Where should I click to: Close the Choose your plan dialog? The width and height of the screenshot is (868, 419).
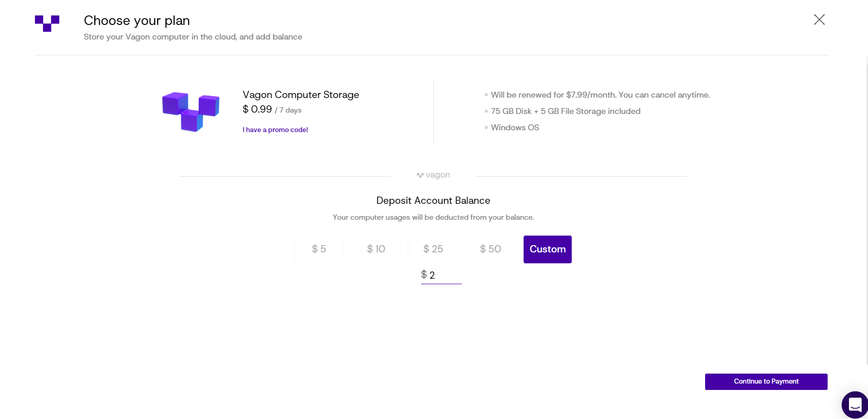(x=819, y=20)
